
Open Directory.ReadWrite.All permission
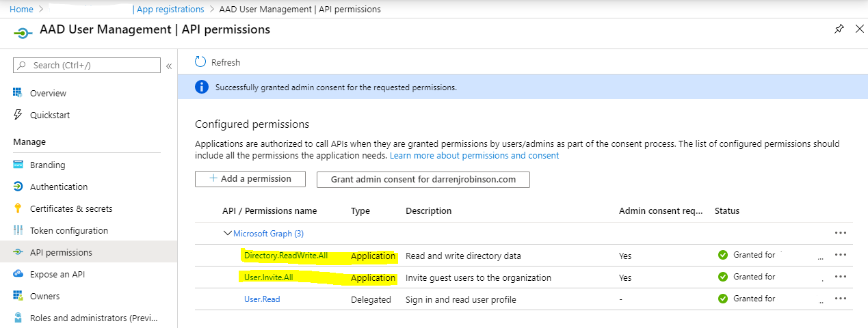tap(286, 256)
